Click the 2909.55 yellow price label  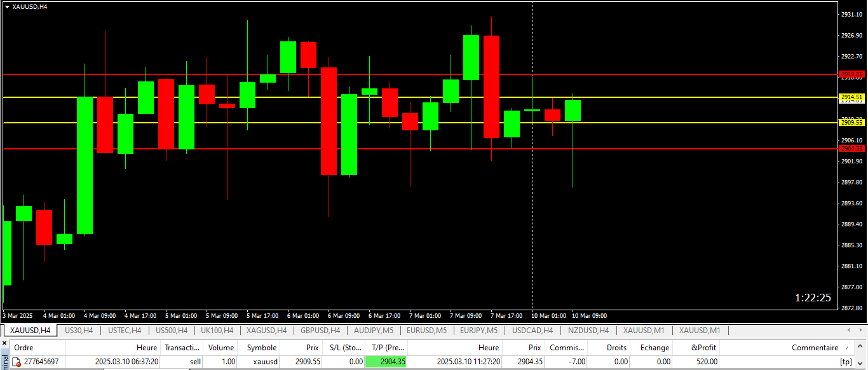point(851,123)
